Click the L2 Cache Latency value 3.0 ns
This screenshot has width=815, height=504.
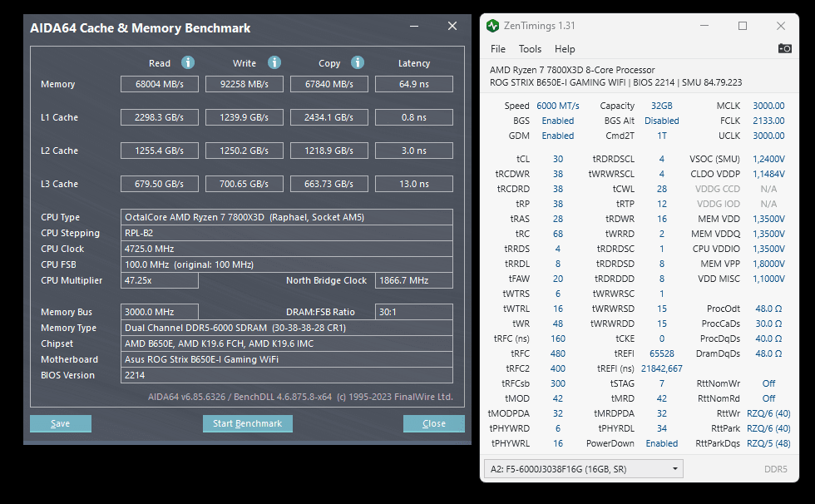414,151
